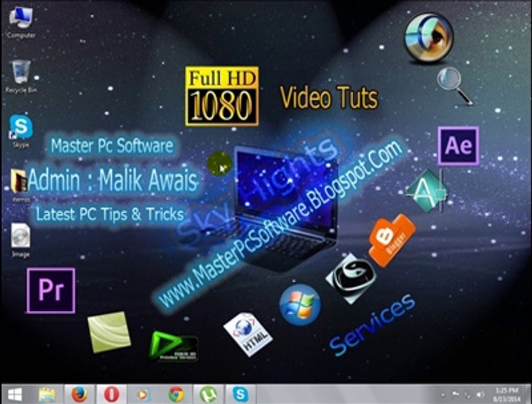Launch Firefox from the taskbar
Image resolution: width=532 pixels, height=404 pixels.
point(79,395)
